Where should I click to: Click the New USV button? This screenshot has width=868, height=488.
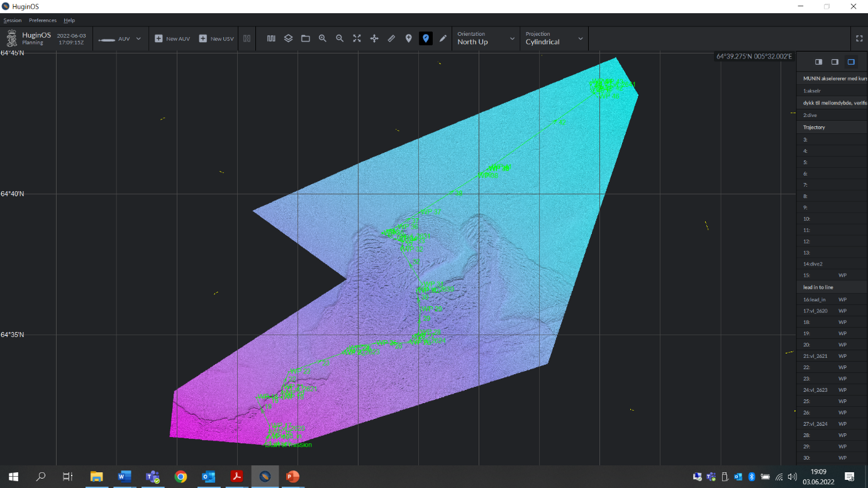[216, 38]
